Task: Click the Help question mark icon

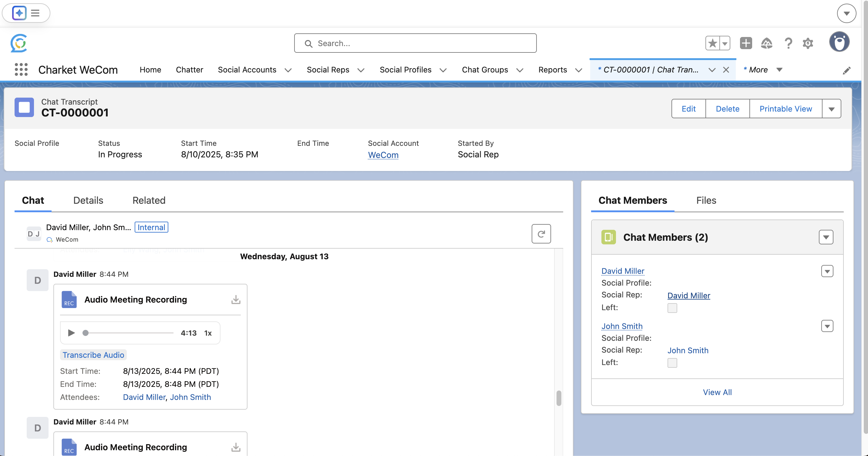Action: tap(788, 43)
